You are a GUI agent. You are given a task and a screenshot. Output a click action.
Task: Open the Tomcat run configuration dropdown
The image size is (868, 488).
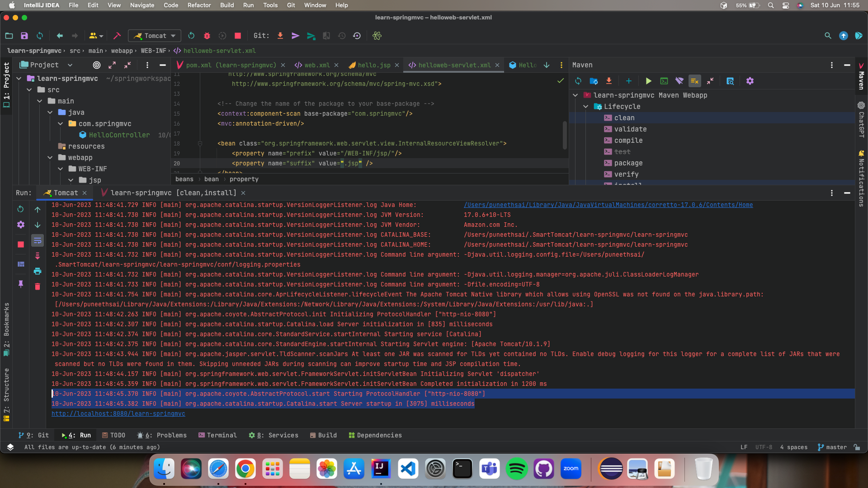coord(155,36)
